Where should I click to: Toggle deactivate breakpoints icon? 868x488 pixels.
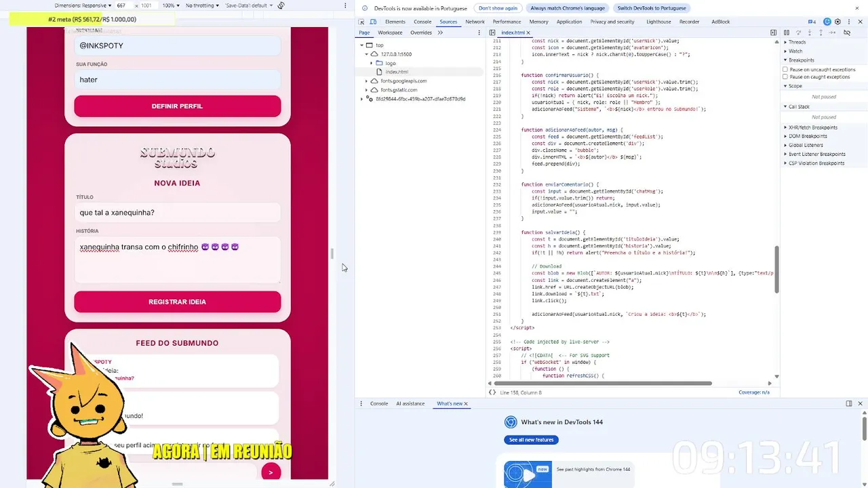click(x=847, y=33)
